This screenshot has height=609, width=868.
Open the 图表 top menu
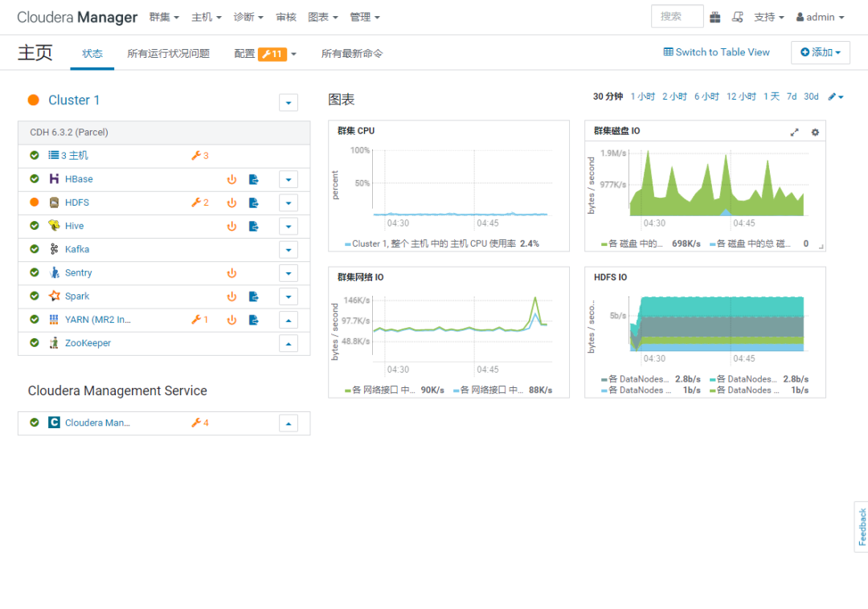pyautogui.click(x=323, y=17)
